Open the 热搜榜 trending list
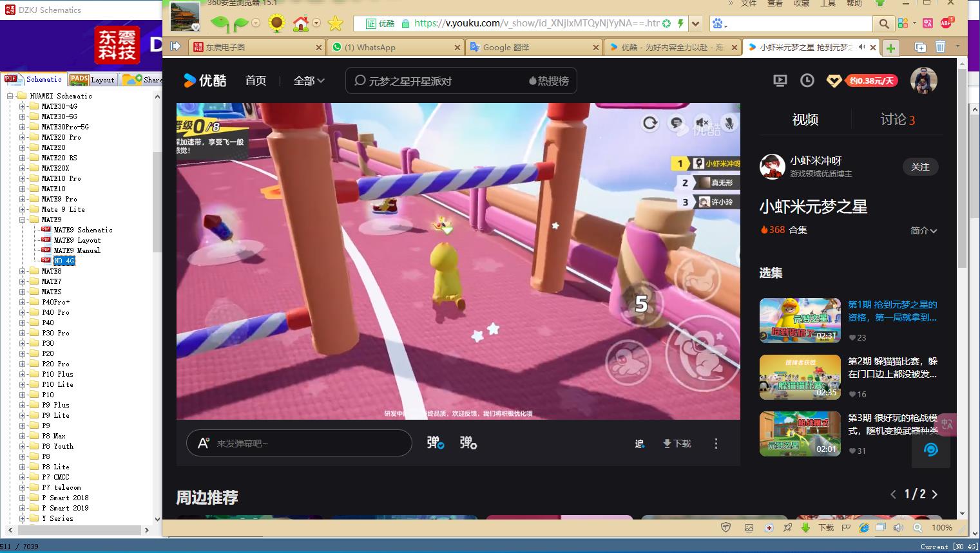Screen dimensions: 980x553 tap(548, 80)
